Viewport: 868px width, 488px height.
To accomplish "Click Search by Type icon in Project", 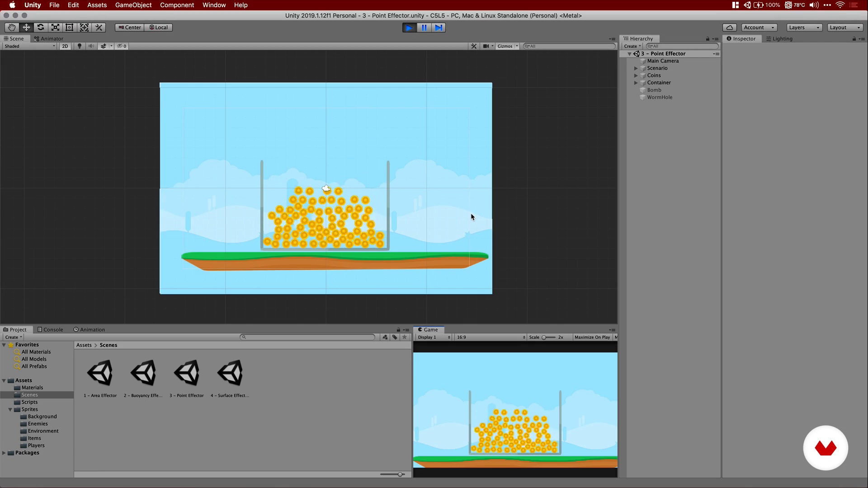I will click(385, 337).
